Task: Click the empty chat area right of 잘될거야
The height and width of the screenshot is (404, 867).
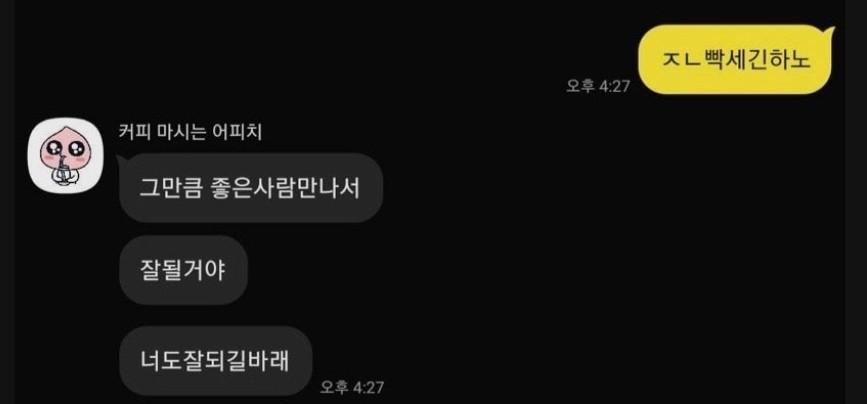Action: (x=498, y=270)
